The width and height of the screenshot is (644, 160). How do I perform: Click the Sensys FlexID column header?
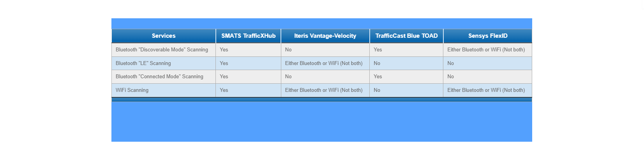pyautogui.click(x=488, y=36)
